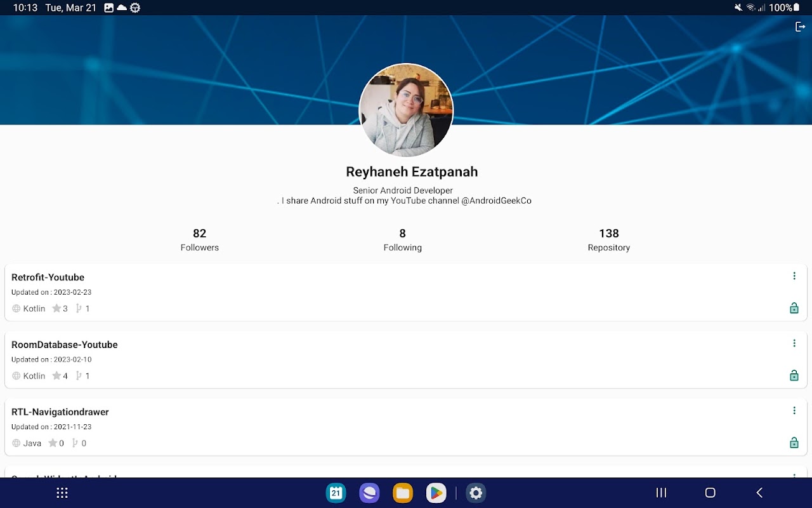Viewport: 812px width, 508px height.
Task: View the 82 Followers list
Action: (199, 239)
